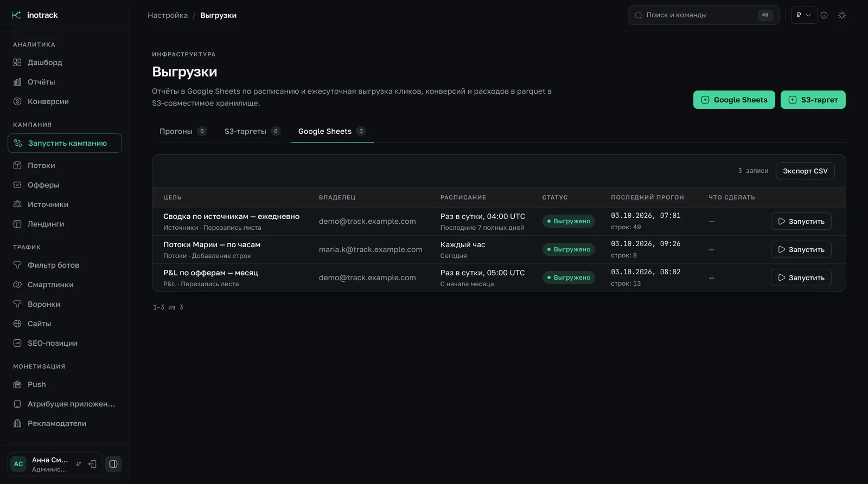
Task: Open Сайты page
Action: pyautogui.click(x=65, y=324)
